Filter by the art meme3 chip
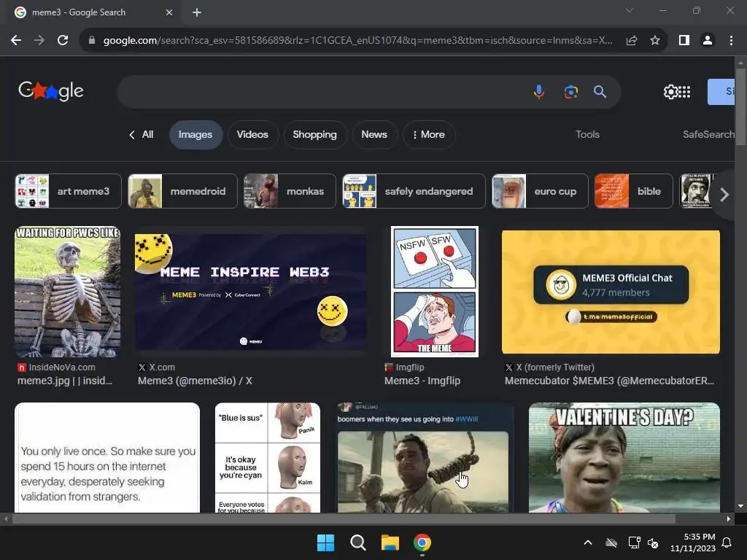747x560 pixels. coord(68,191)
